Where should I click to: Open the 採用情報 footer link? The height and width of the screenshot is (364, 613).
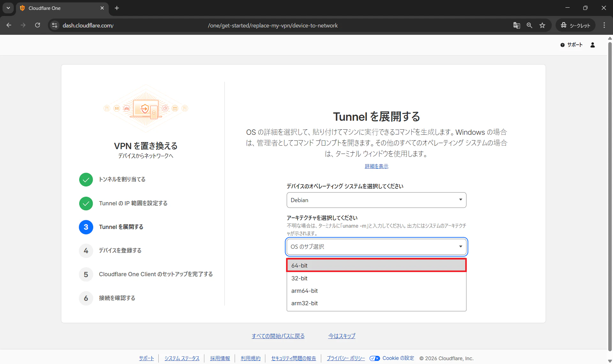click(220, 358)
